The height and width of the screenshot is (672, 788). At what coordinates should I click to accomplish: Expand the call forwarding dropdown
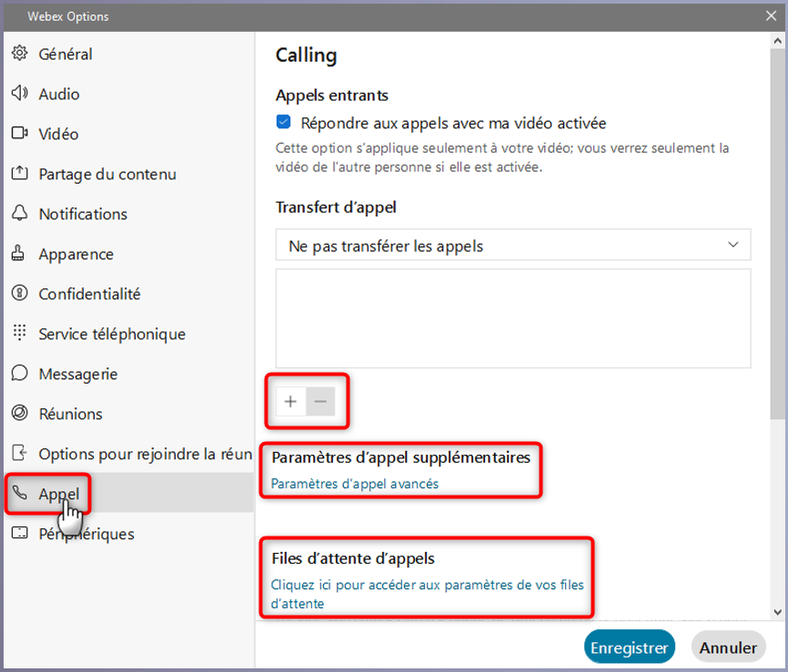513,246
